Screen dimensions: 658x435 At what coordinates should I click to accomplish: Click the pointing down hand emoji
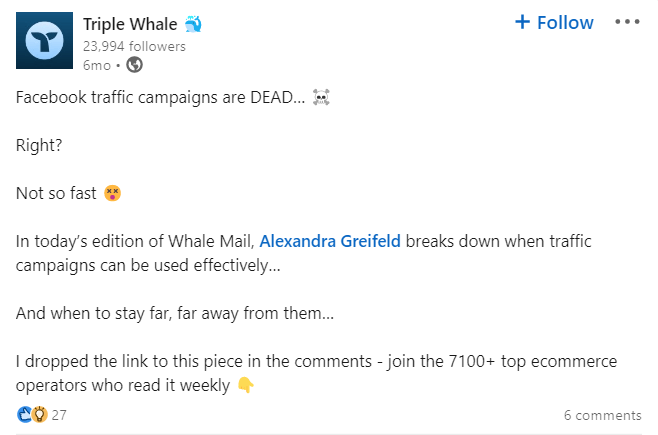click(245, 385)
